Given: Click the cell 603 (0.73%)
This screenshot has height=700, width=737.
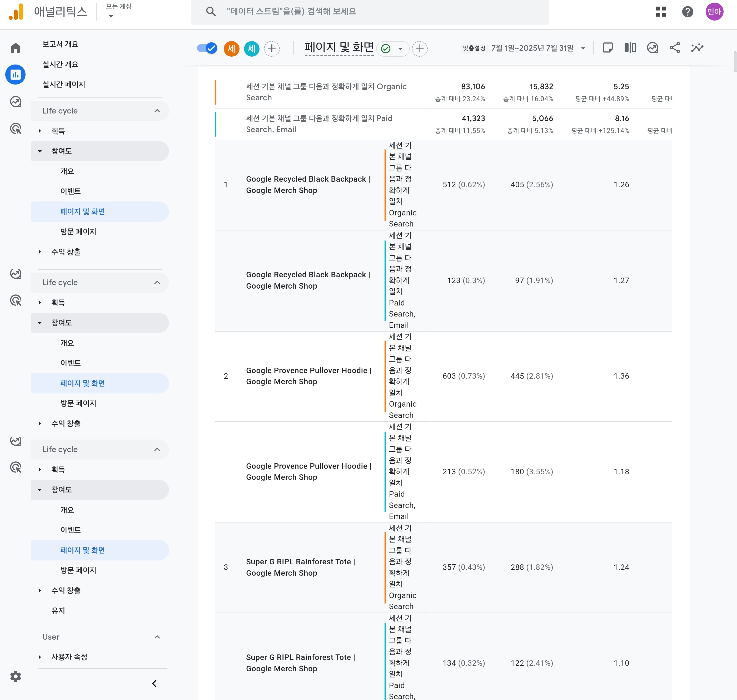Looking at the screenshot, I should pyautogui.click(x=464, y=376).
